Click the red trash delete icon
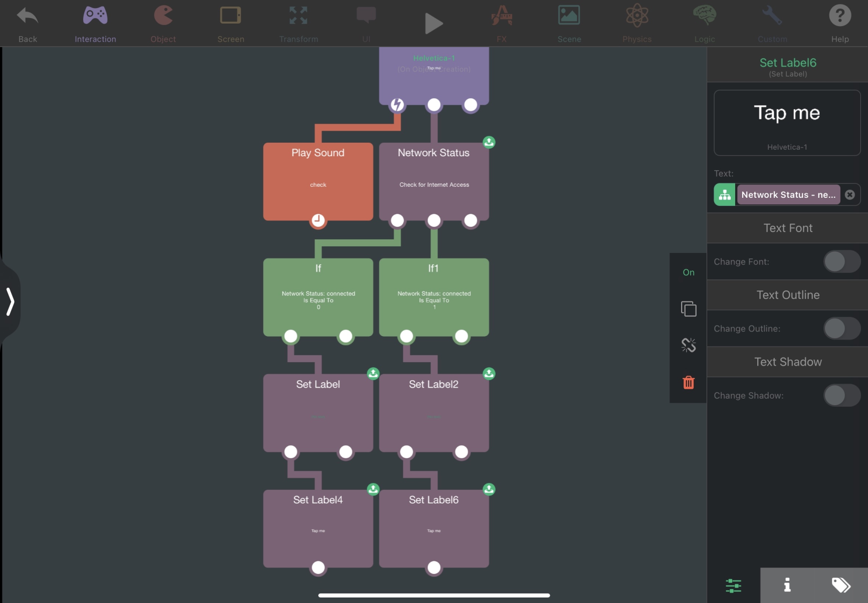The height and width of the screenshot is (603, 868). 688,383
